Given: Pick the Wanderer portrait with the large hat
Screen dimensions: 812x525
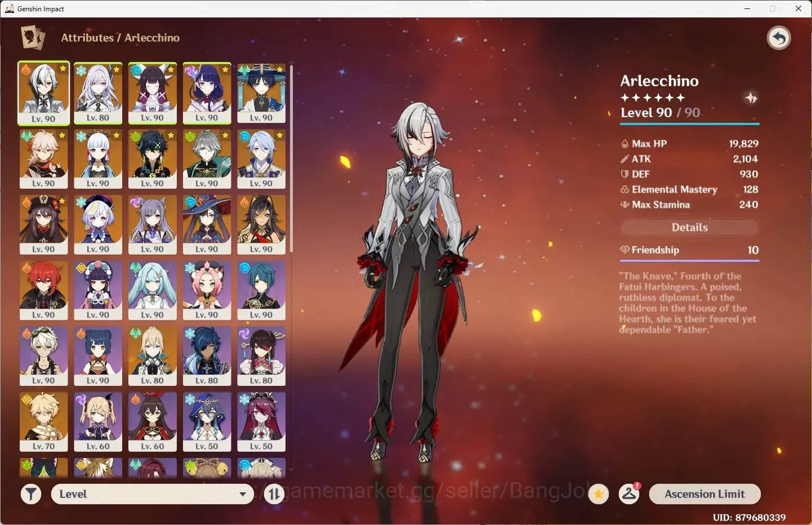Looking at the screenshot, I should pyautogui.click(x=261, y=93).
